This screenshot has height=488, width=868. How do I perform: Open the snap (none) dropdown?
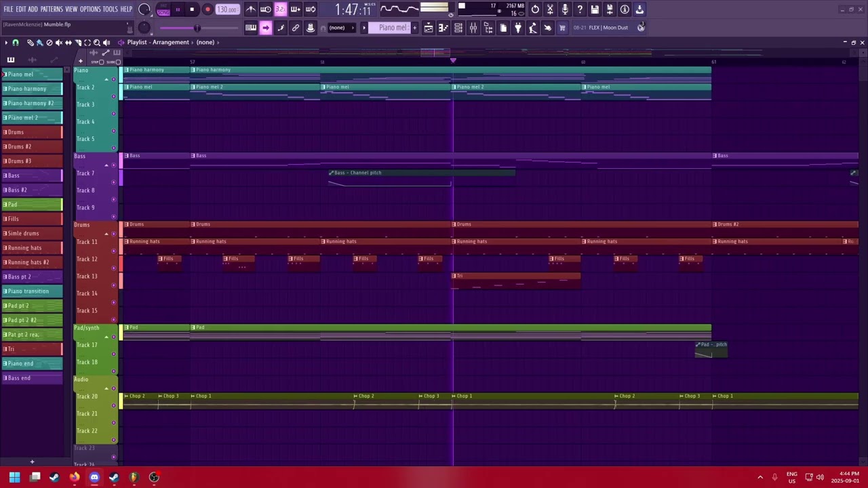[341, 28]
